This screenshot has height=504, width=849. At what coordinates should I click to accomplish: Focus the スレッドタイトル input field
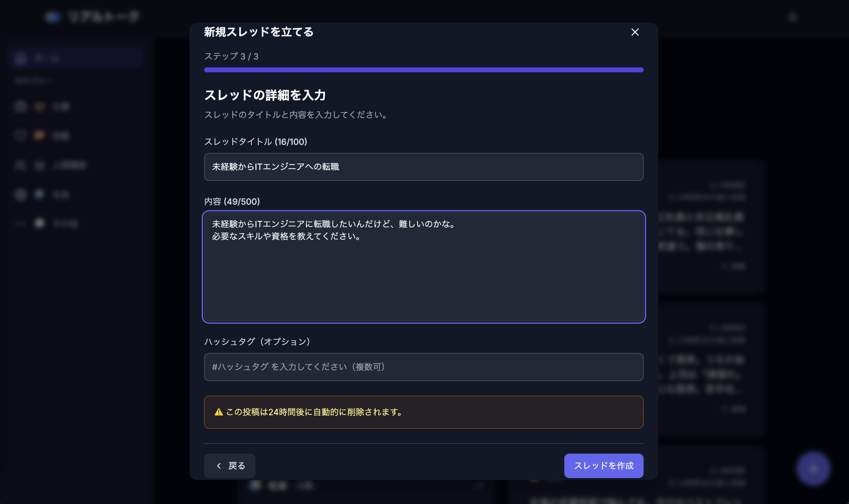tap(424, 167)
